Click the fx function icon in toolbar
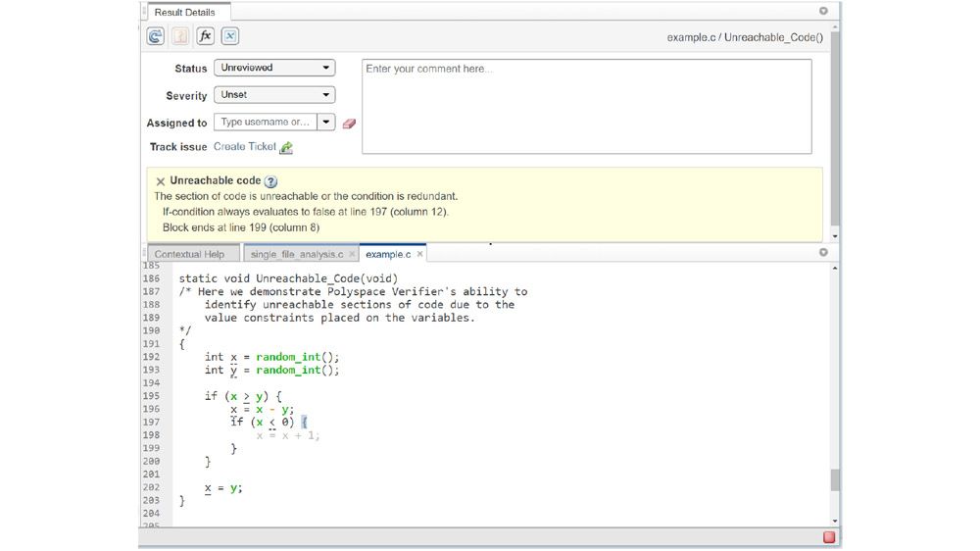 click(x=205, y=36)
